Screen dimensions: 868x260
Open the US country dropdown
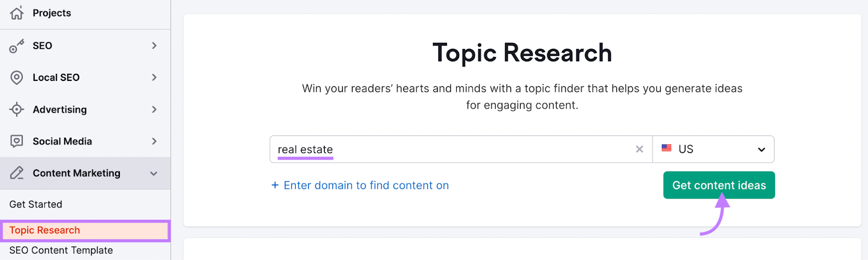713,149
